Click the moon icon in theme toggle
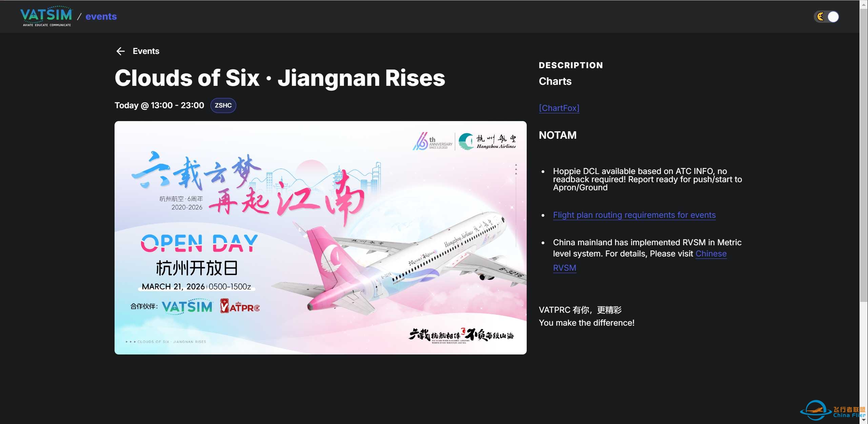 pos(821,17)
